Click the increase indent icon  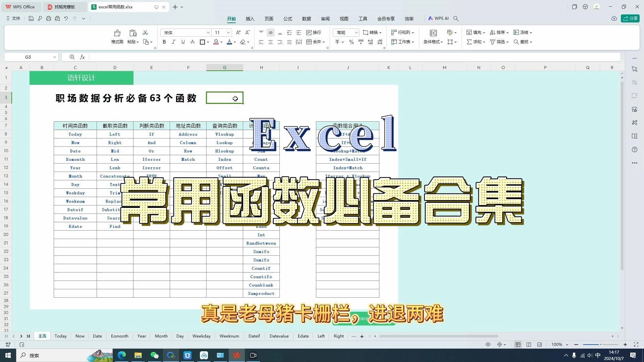click(299, 33)
